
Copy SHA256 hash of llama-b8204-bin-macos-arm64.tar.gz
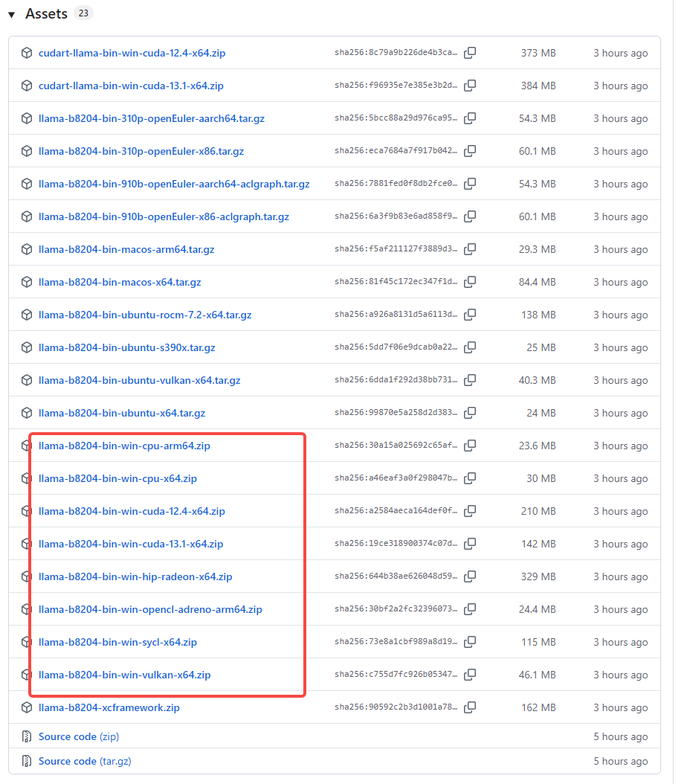click(x=470, y=249)
